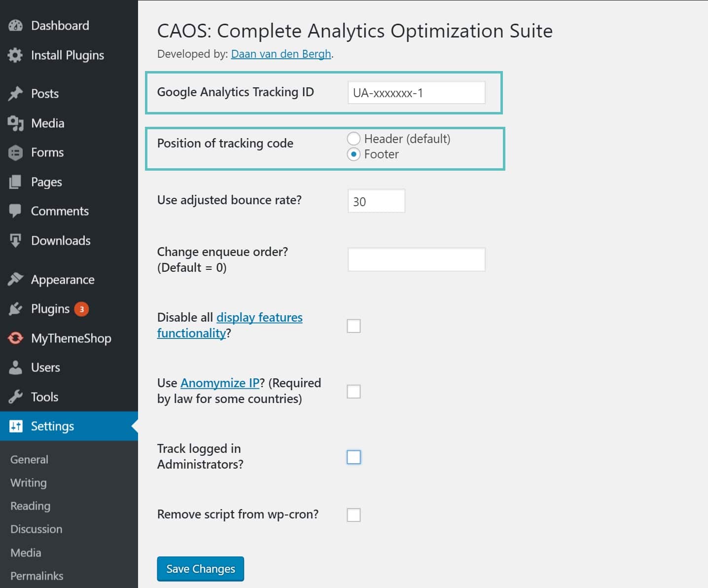Switch to Permalinks settings
Image resolution: width=708 pixels, height=588 pixels.
point(36,575)
